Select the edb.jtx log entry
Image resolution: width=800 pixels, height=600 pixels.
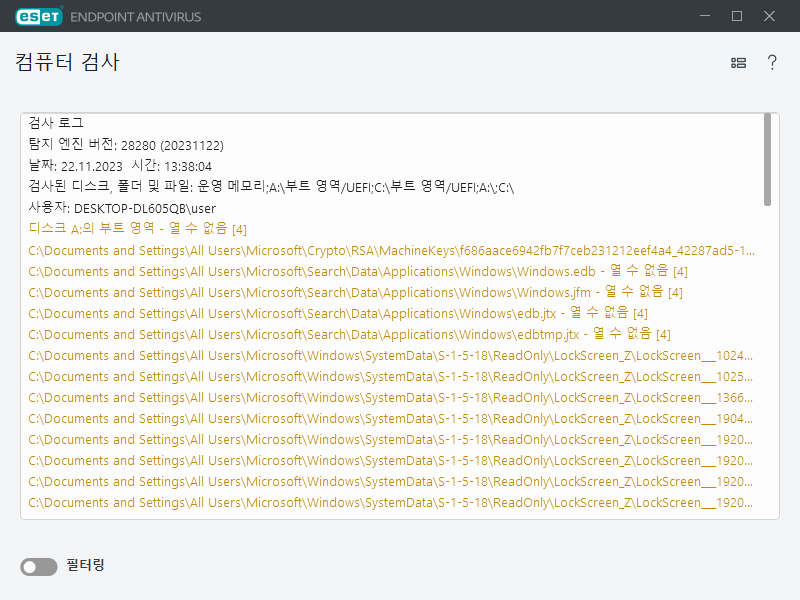(x=338, y=313)
